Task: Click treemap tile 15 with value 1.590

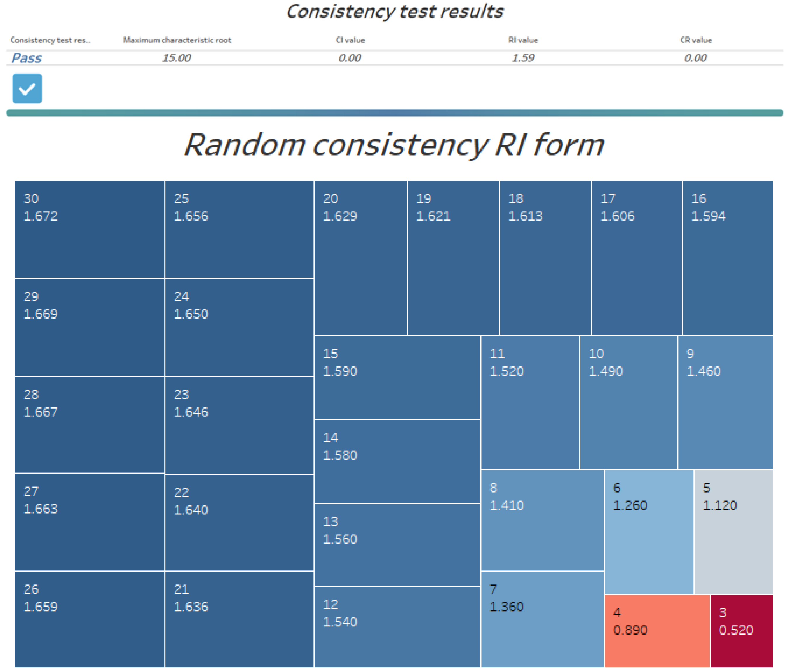Action: 397,377
